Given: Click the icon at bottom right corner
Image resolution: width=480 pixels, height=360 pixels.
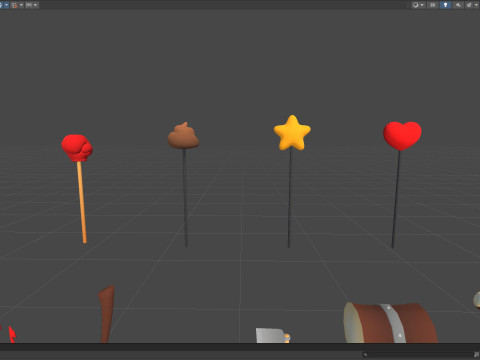Looking at the screenshot, I should click(476, 355).
